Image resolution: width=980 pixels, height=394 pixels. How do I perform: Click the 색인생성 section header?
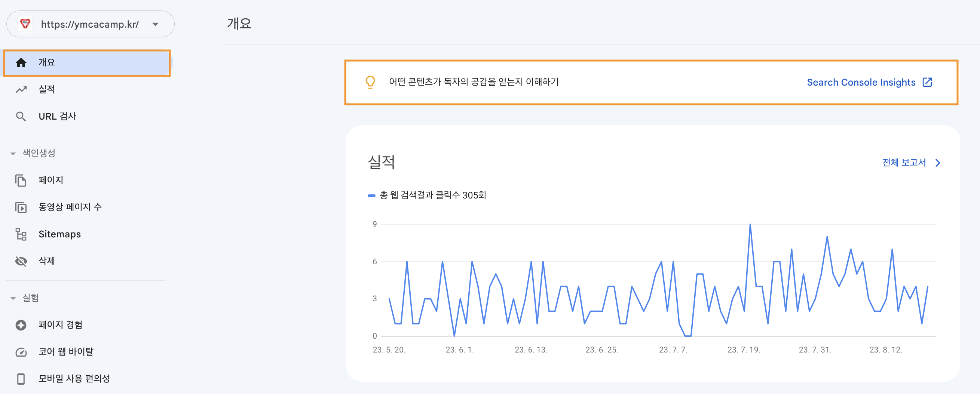click(39, 153)
